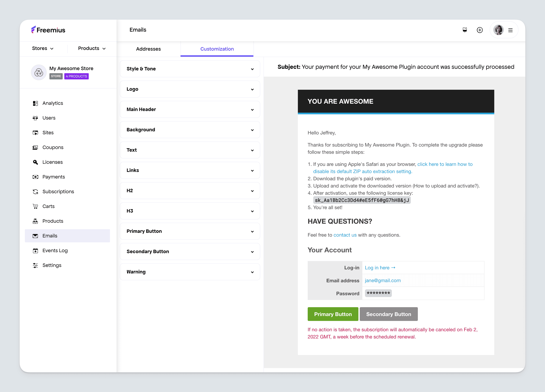This screenshot has width=545, height=392.
Task: Open Analytics from the sidebar icon
Action: [x=35, y=103]
